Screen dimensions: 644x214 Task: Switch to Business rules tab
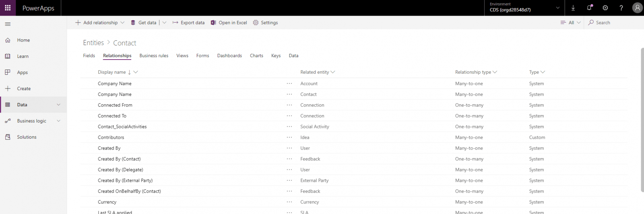[154, 56]
